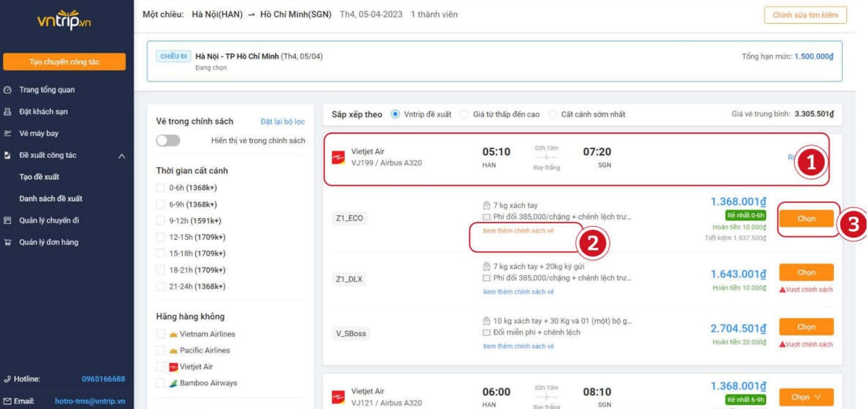Check the 6-9h departure time filter
The image size is (868, 409).
click(x=160, y=205)
